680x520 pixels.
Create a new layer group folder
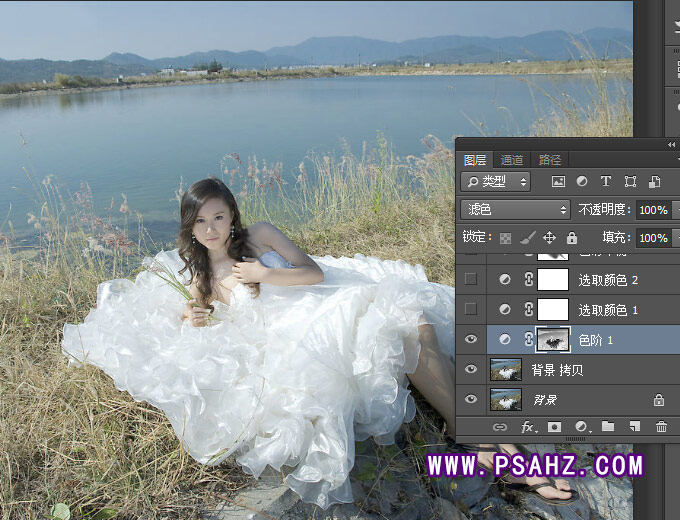pyautogui.click(x=608, y=427)
